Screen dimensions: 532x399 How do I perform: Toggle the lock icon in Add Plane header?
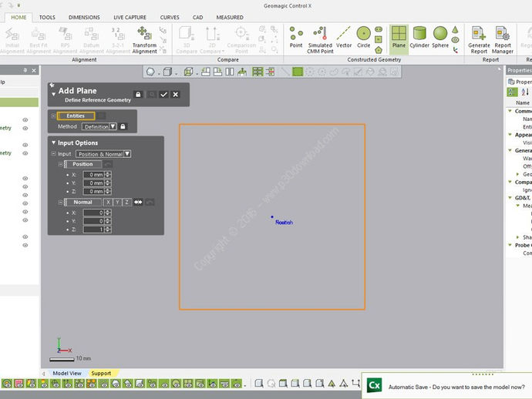coord(138,95)
